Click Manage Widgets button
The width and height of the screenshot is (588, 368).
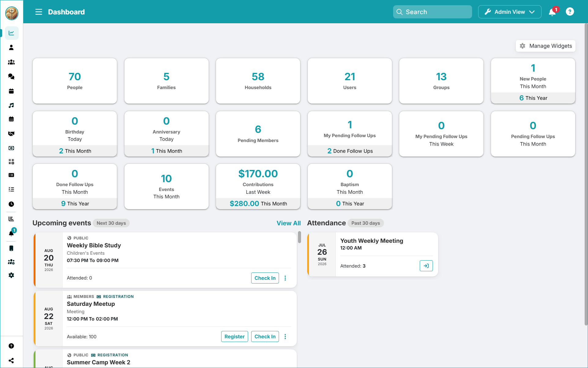pos(545,46)
